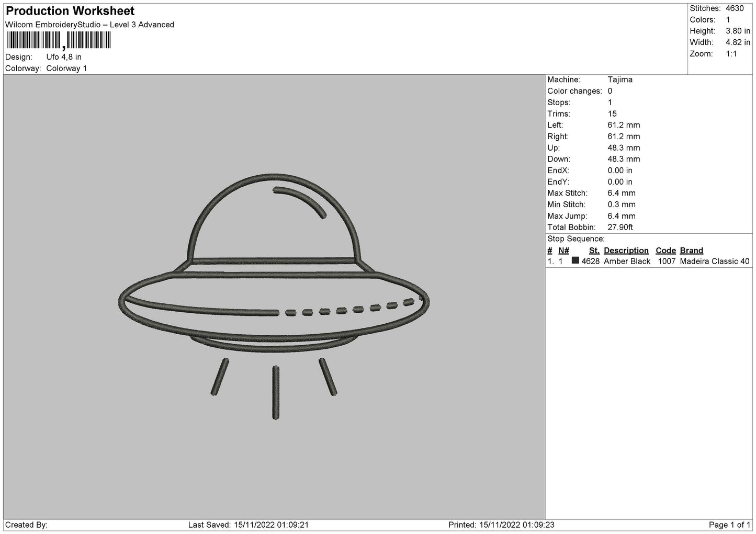Viewport: 756px width, 534px height.
Task: Click the Machine value Tajima
Action: (x=620, y=79)
